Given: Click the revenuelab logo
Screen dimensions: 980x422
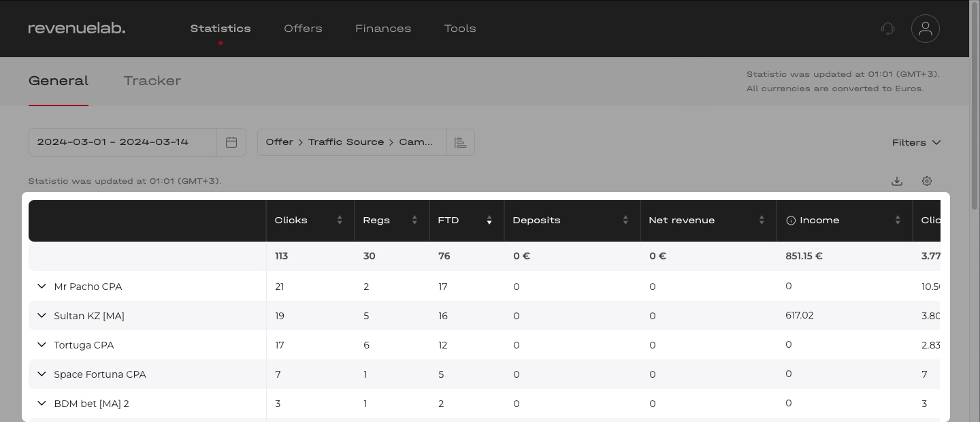Looking at the screenshot, I should (76, 28).
